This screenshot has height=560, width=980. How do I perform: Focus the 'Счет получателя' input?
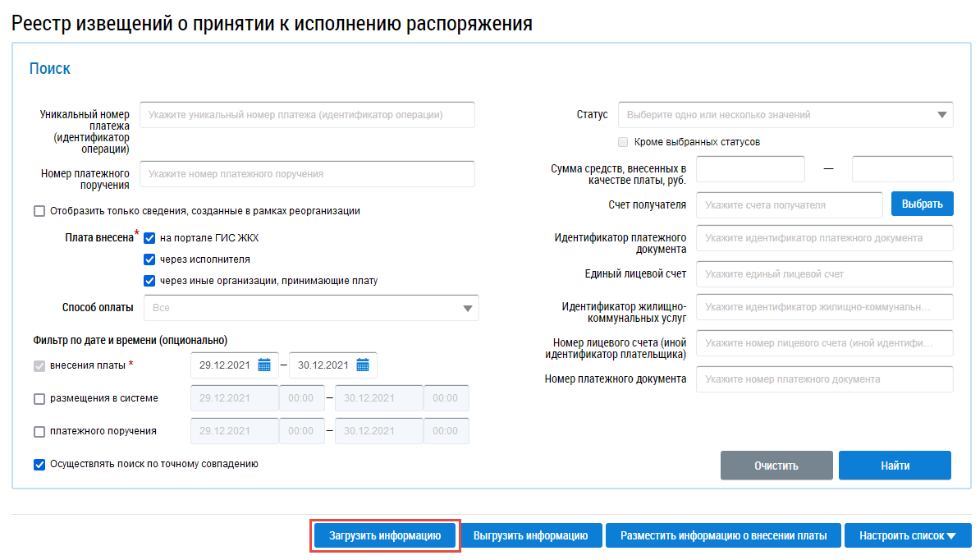(790, 205)
